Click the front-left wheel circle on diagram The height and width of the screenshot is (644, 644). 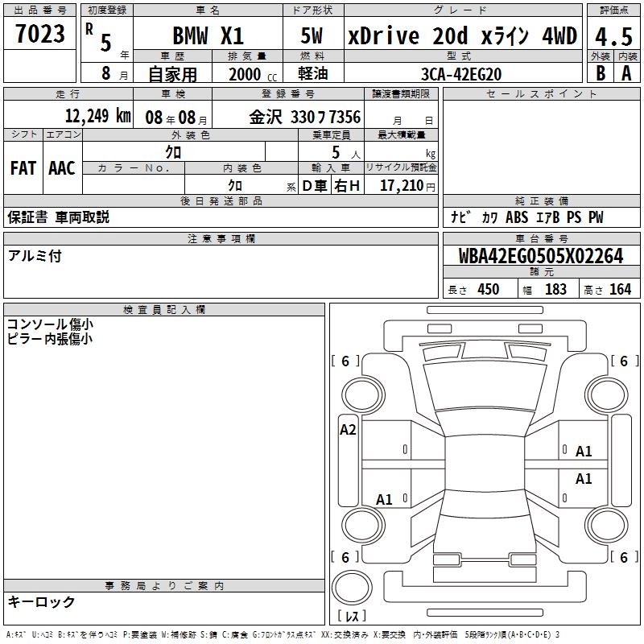pos(362,395)
